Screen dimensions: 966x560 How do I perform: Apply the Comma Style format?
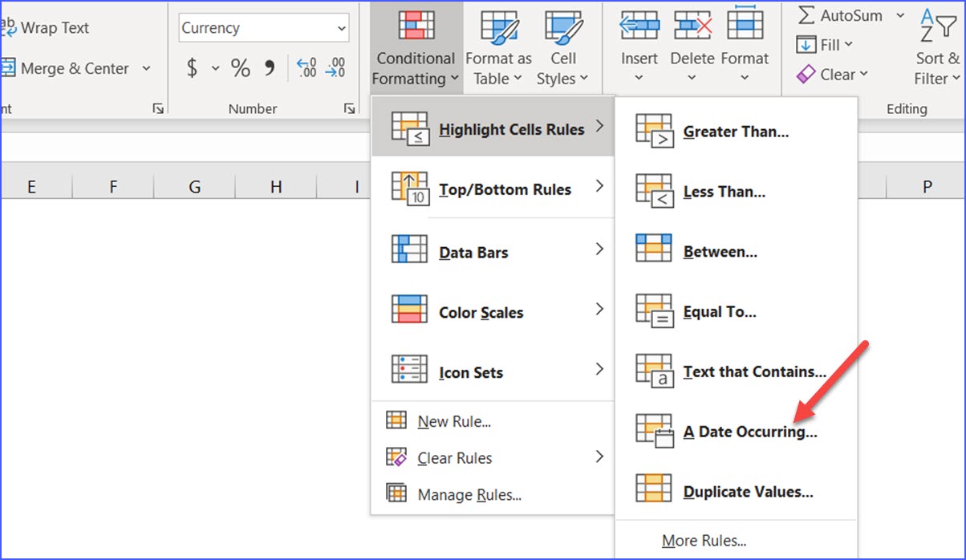268,68
